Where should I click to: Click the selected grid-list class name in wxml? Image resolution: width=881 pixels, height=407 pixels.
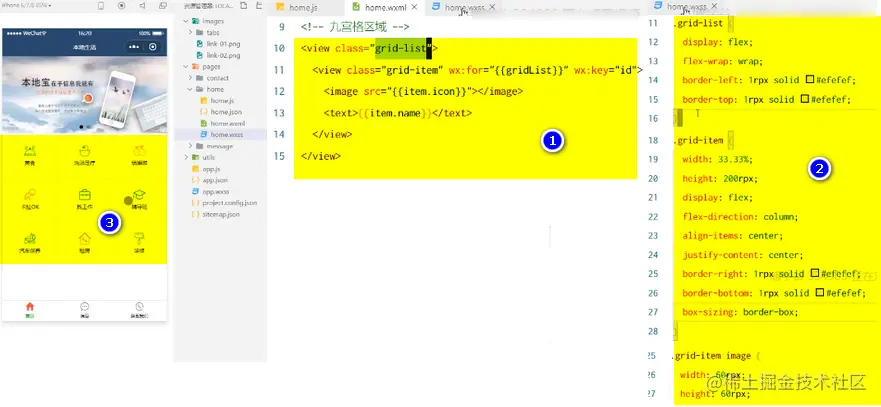pyautogui.click(x=401, y=48)
